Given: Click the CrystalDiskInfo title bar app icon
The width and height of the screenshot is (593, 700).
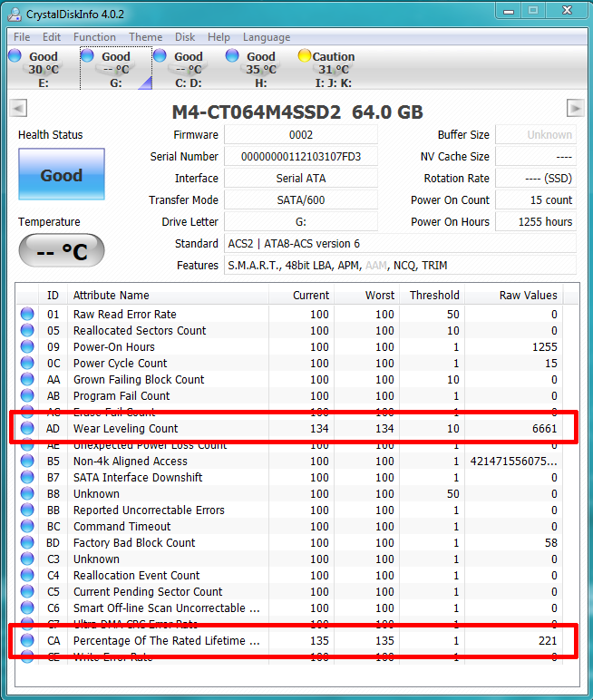Looking at the screenshot, I should pos(15,14).
